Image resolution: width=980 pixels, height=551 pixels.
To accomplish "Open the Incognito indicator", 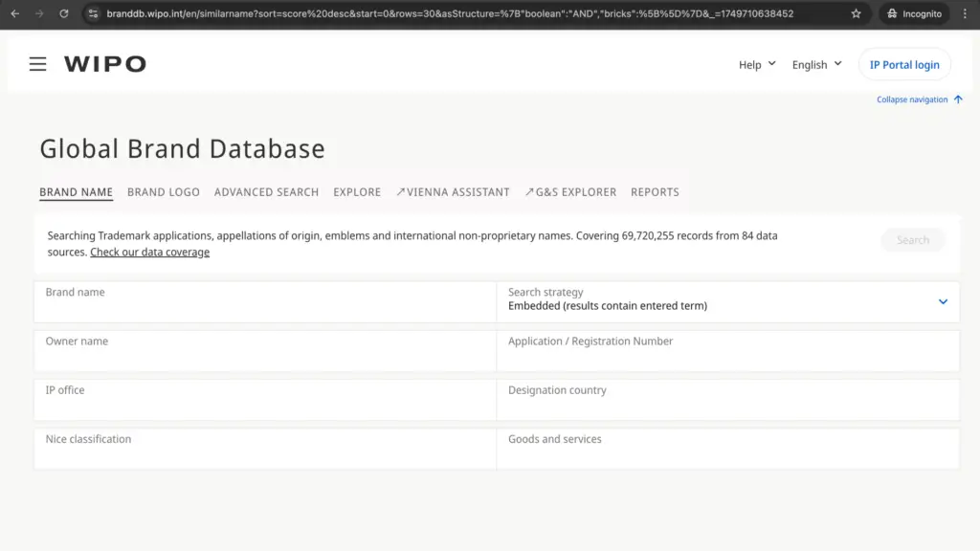I will pos(914,13).
